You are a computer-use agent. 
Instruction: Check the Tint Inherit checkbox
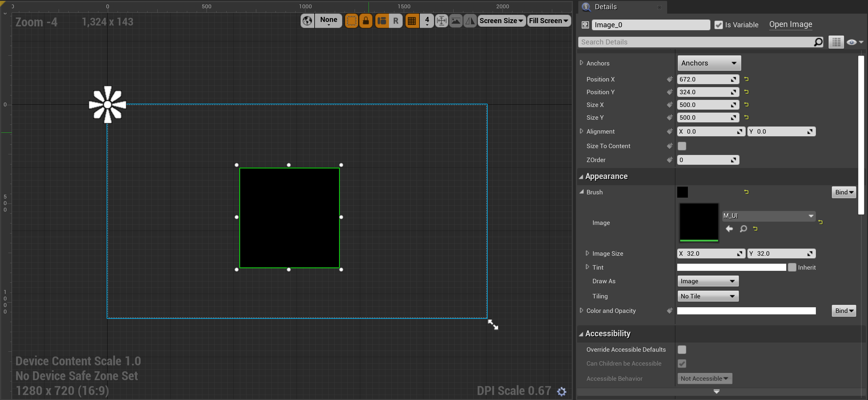pos(792,267)
